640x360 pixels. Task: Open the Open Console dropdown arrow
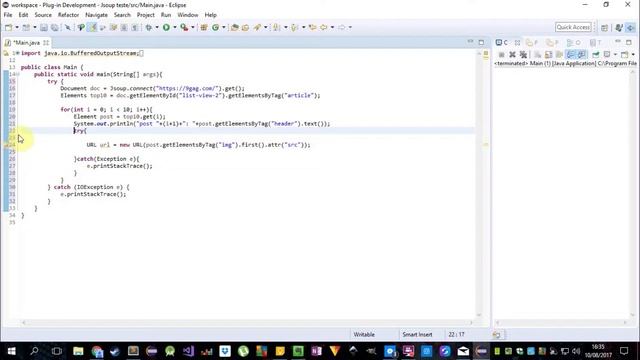(x=633, y=54)
